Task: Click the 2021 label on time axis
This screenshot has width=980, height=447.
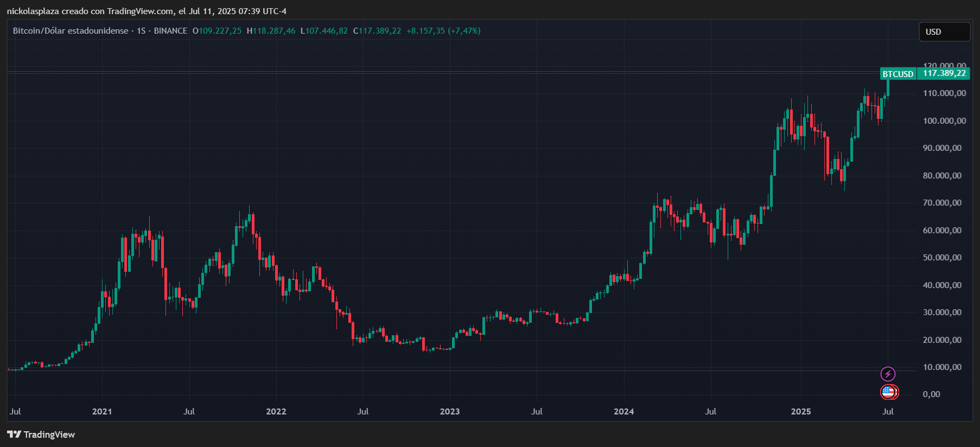Action: [102, 412]
